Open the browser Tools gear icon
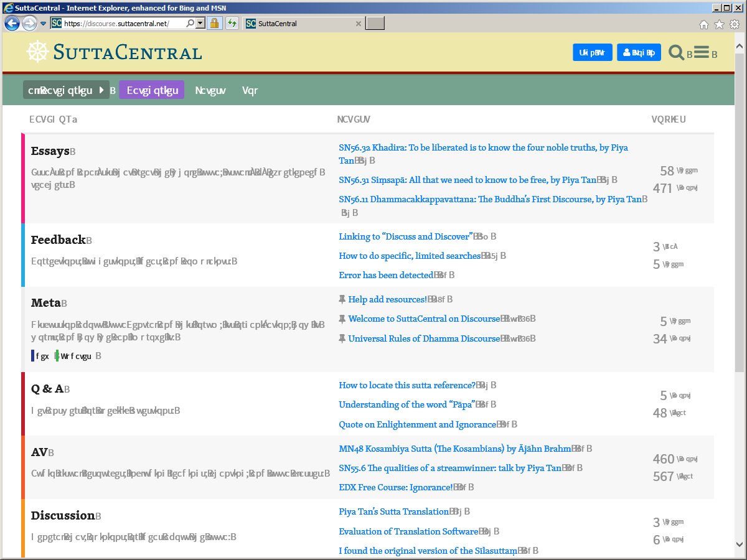Image resolution: width=747 pixels, height=560 pixels. 734,24
